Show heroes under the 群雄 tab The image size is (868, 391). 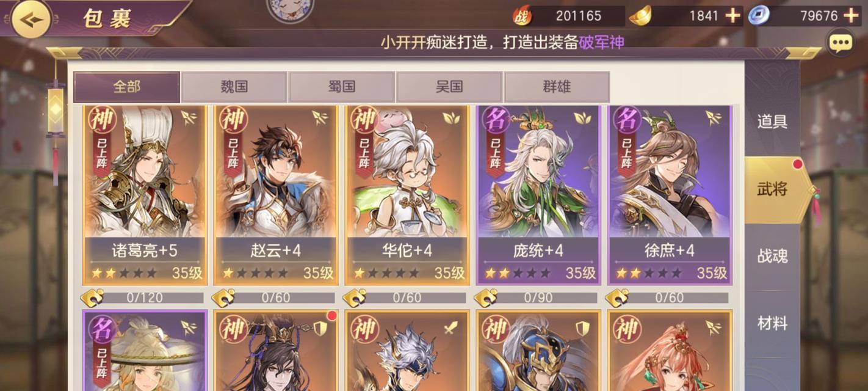[x=557, y=87]
